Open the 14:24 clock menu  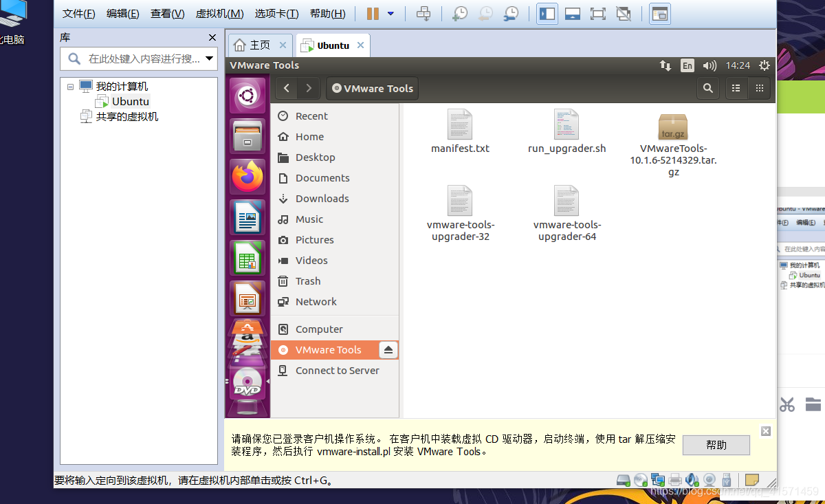pos(738,65)
